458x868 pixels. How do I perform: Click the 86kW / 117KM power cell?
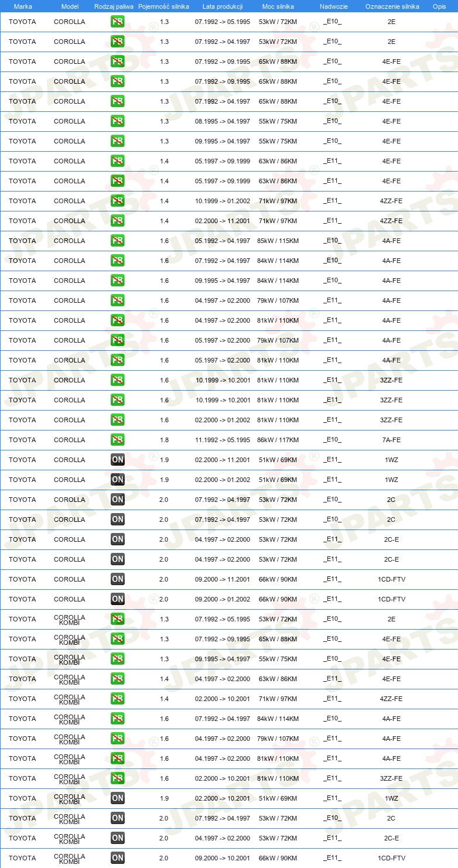click(278, 440)
